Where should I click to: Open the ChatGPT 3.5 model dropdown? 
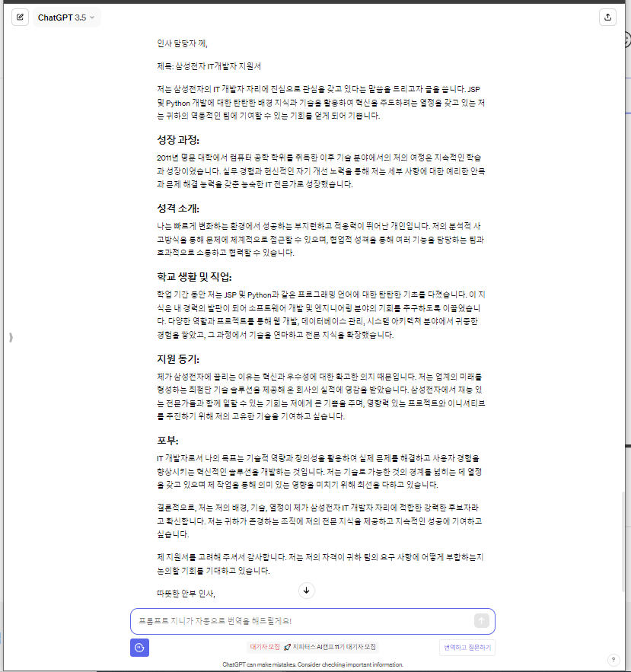click(66, 18)
